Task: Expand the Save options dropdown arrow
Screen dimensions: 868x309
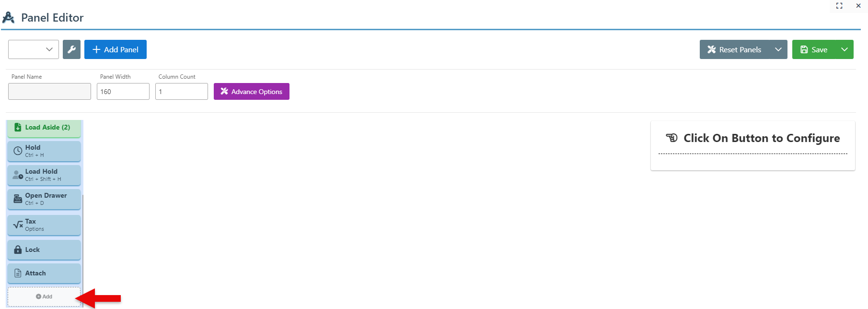Action: pyautogui.click(x=845, y=49)
